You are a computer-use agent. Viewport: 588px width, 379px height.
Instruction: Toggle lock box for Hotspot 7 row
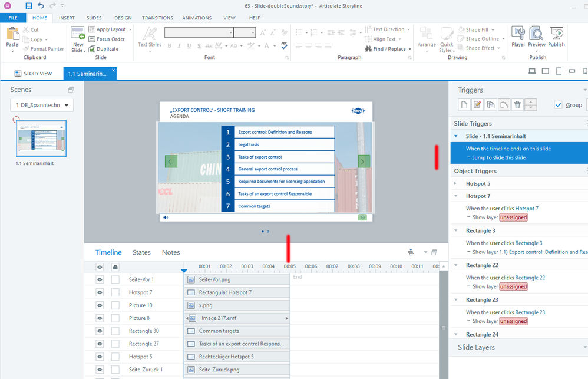[x=115, y=292]
